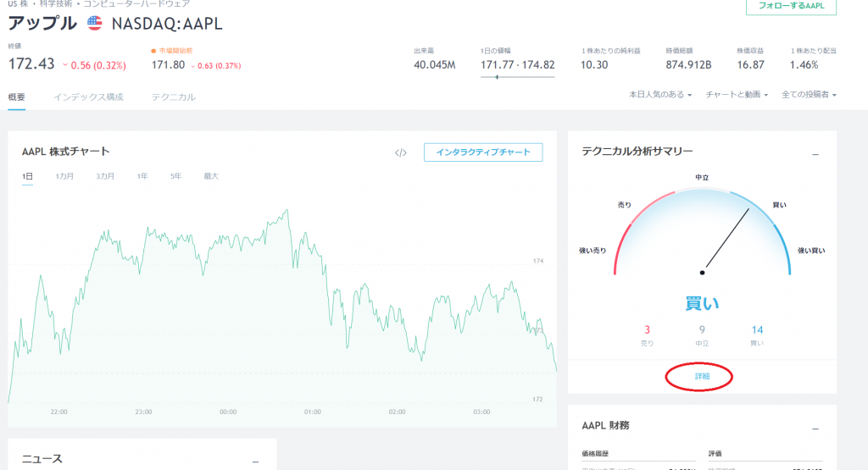
Task: Click the 価格履歴 heading in AAPL 財務
Action: 595,453
